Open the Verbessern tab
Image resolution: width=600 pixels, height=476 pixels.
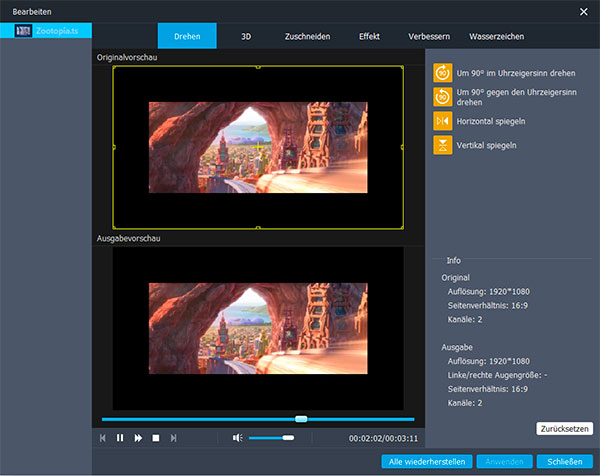(x=429, y=36)
